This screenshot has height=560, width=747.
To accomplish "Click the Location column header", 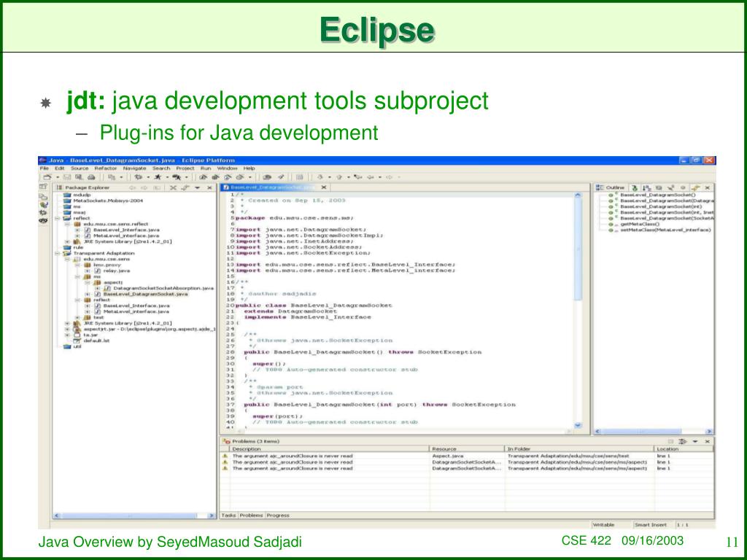I will coord(684,449).
